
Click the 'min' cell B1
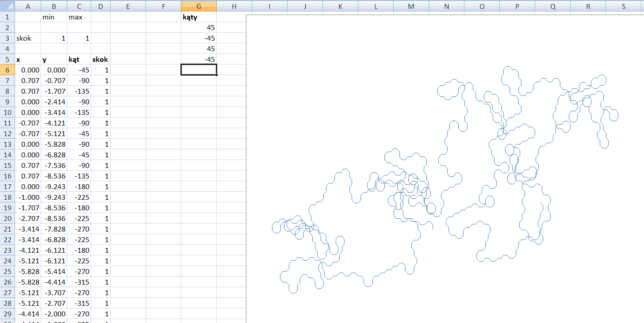[54, 17]
